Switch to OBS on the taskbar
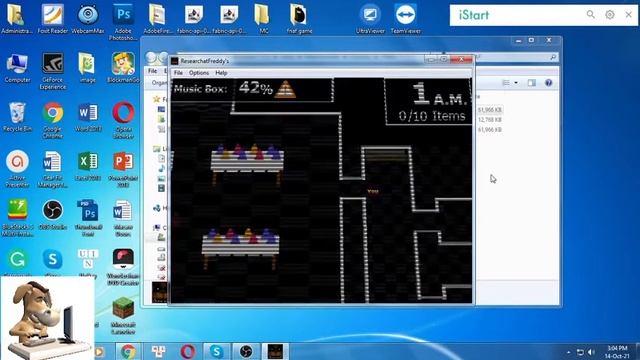Image resolution: width=640 pixels, height=360 pixels. pyautogui.click(x=246, y=351)
